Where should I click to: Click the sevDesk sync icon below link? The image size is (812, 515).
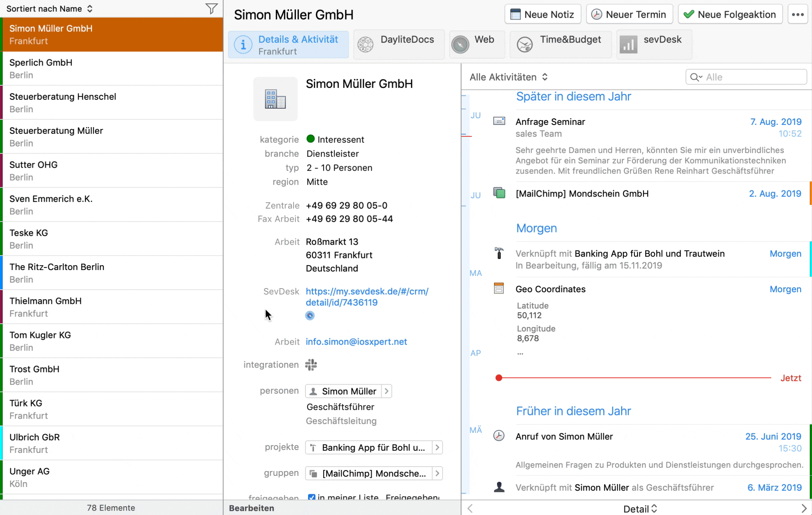[310, 316]
